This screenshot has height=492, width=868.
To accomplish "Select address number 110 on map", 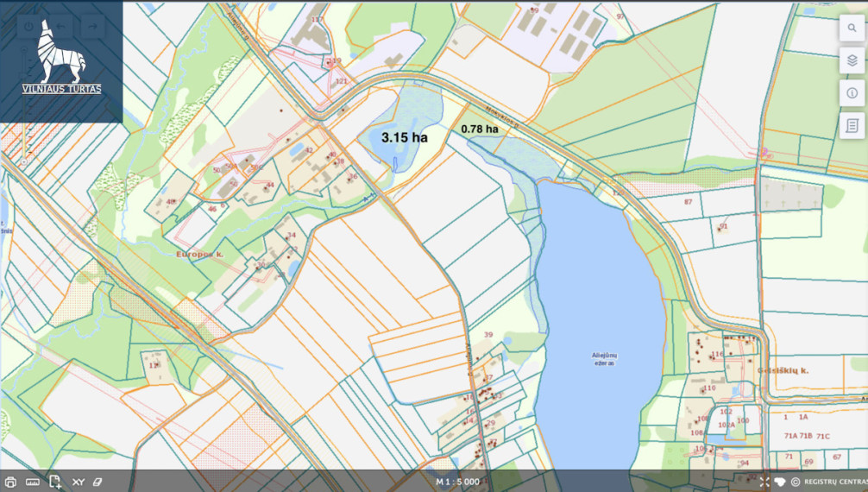I will [709, 388].
